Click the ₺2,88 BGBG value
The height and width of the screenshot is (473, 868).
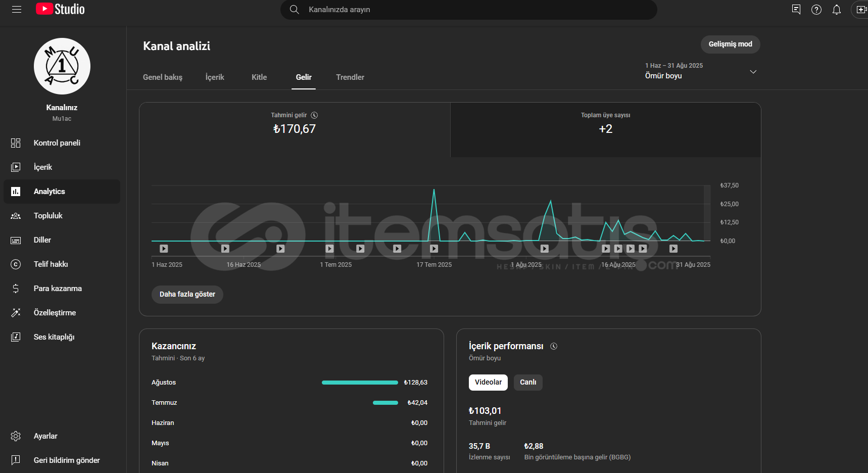tap(534, 446)
